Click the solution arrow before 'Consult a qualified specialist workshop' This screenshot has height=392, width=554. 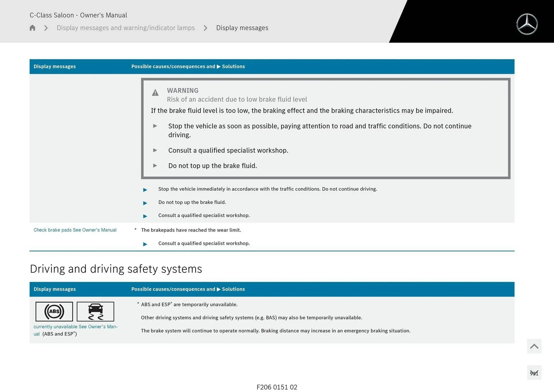(x=145, y=216)
